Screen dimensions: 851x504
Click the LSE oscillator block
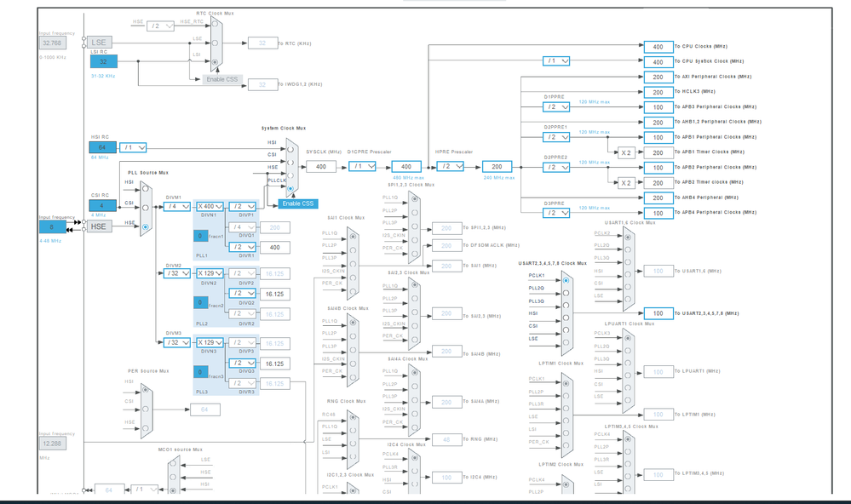click(99, 43)
